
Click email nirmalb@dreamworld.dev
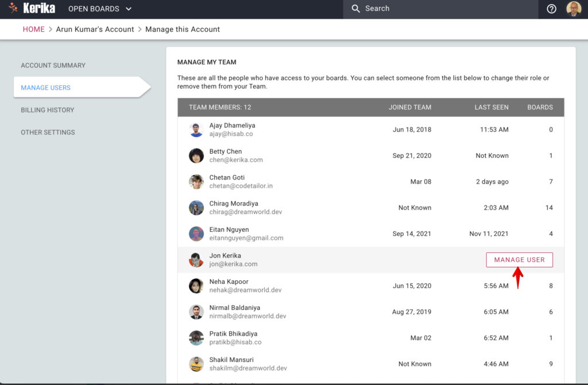click(247, 316)
